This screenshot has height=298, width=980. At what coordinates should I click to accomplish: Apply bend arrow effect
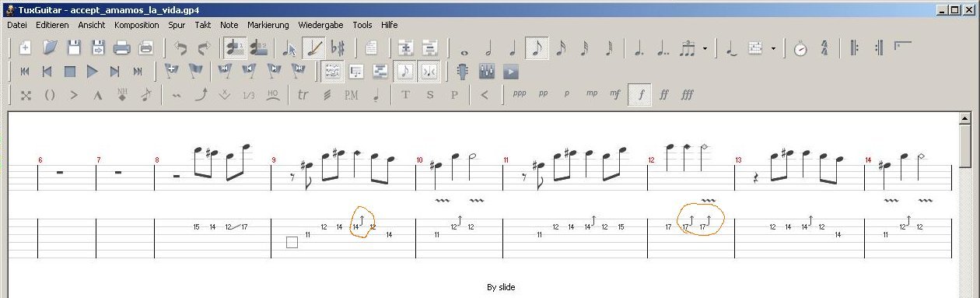point(201,95)
